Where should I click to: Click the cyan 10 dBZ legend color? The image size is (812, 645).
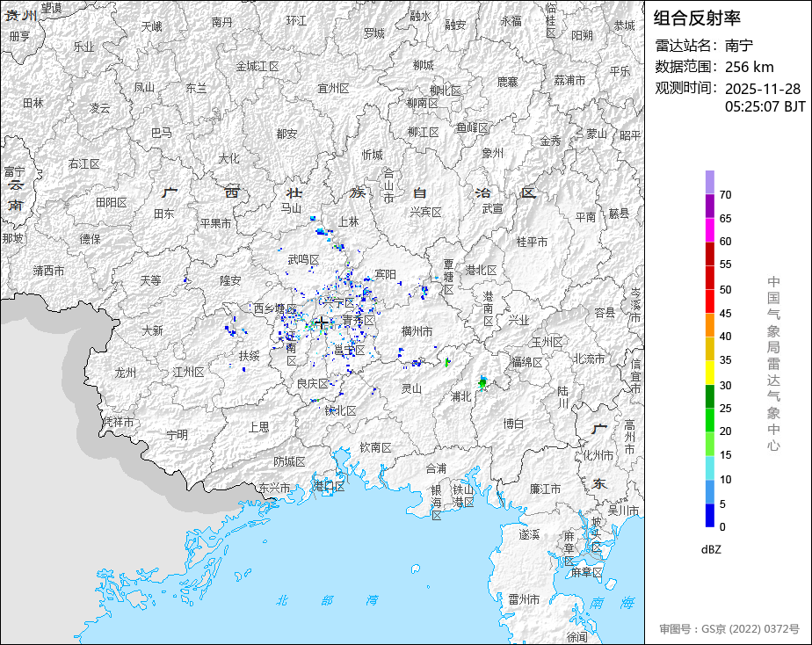point(710,467)
